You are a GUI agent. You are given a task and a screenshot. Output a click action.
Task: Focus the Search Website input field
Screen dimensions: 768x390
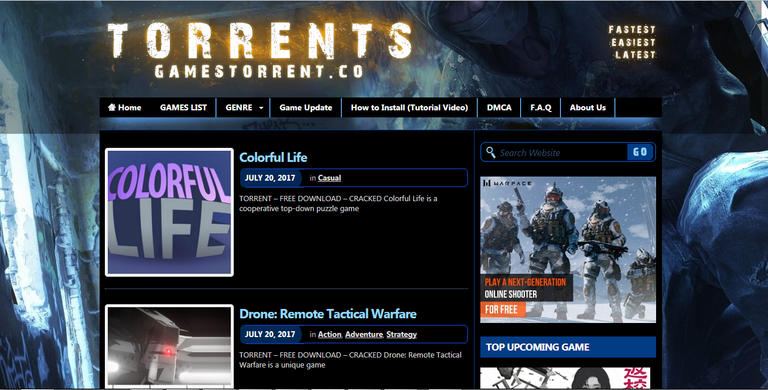(562, 152)
